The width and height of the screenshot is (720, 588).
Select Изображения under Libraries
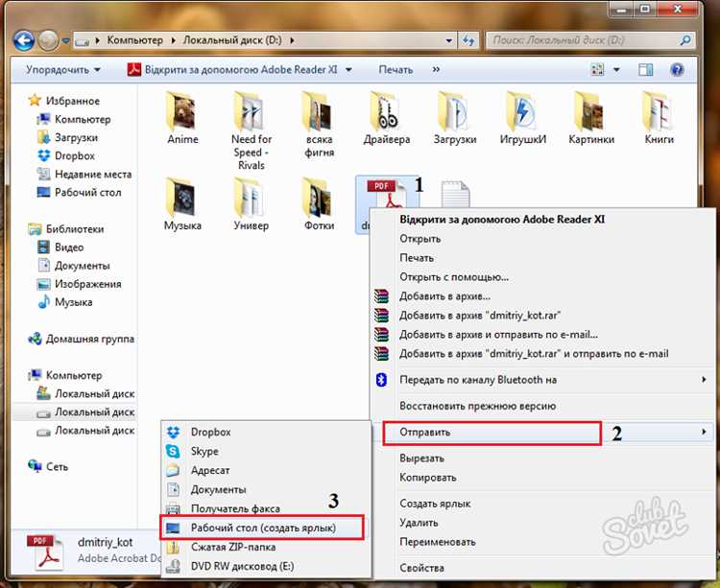click(x=87, y=284)
